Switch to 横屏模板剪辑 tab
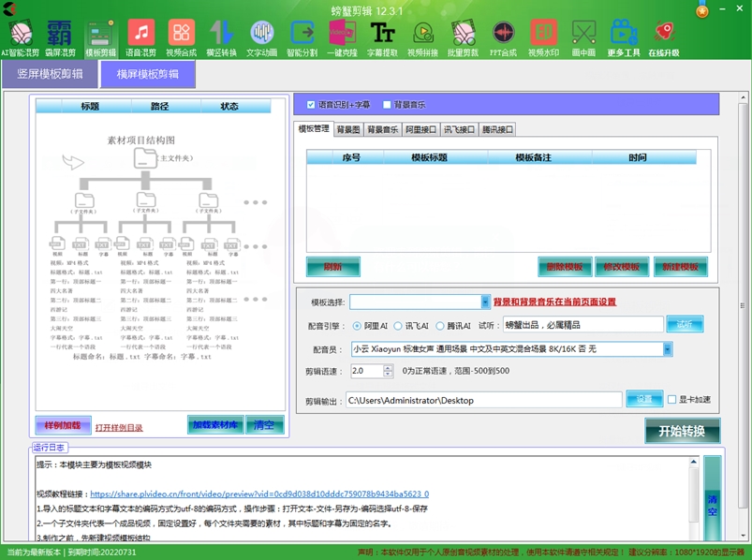The height and width of the screenshot is (560, 752). [x=148, y=74]
